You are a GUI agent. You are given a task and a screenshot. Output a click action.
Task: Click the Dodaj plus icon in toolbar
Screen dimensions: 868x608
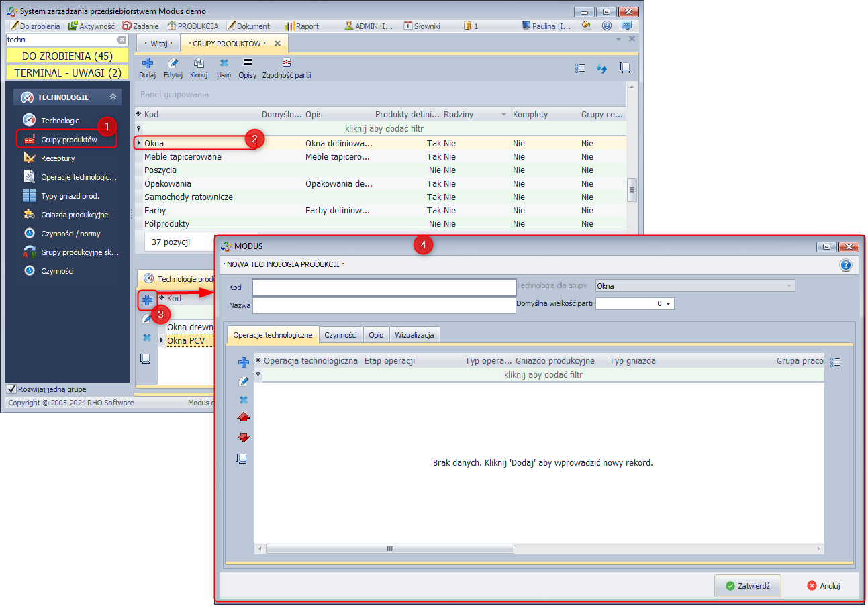pyautogui.click(x=147, y=63)
